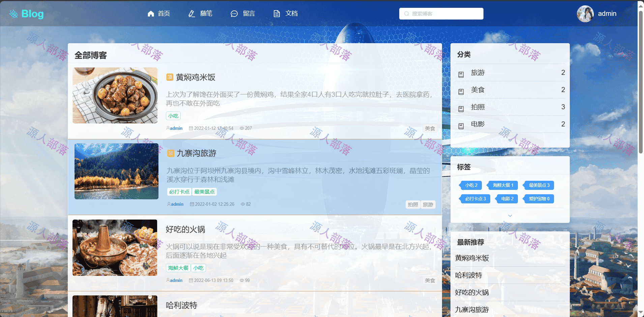Expand the tag list with the chevron

[510, 215]
